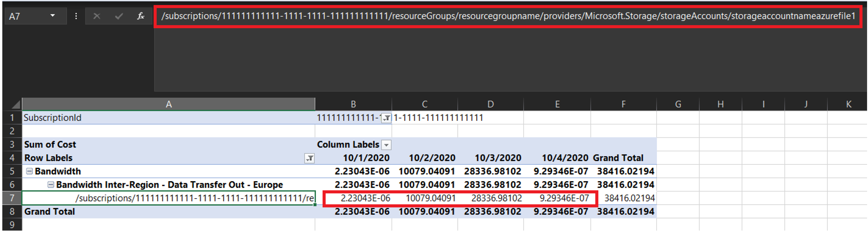Select column B header
The height and width of the screenshot is (231, 868).
(353, 104)
